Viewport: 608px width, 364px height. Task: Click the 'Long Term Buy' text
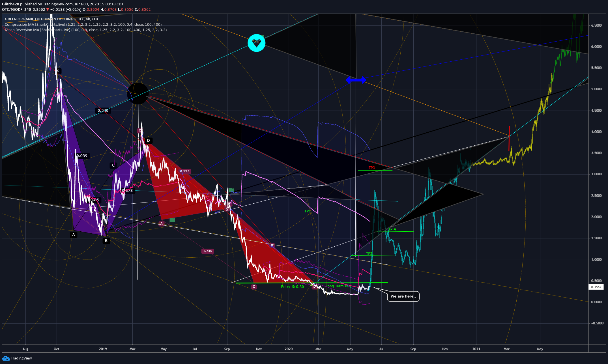[338, 286]
